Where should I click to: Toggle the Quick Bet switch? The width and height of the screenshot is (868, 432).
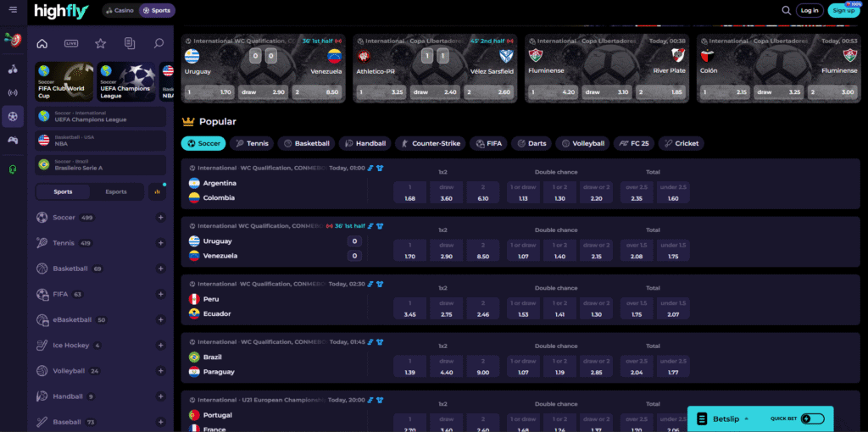pos(812,418)
